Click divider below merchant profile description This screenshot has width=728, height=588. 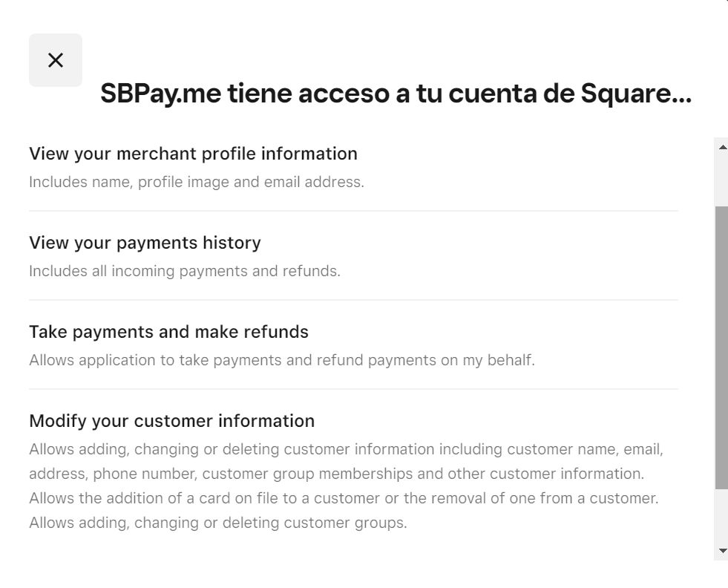[x=353, y=211]
